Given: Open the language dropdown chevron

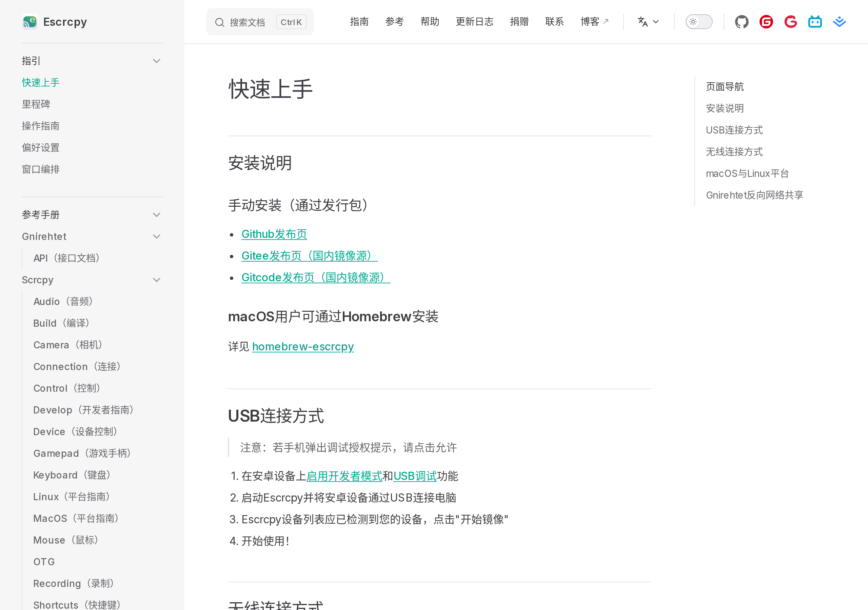Looking at the screenshot, I should pyautogui.click(x=656, y=22).
